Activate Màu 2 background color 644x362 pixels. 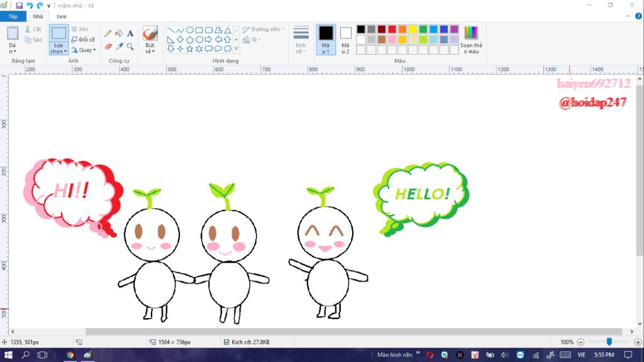coord(345,40)
